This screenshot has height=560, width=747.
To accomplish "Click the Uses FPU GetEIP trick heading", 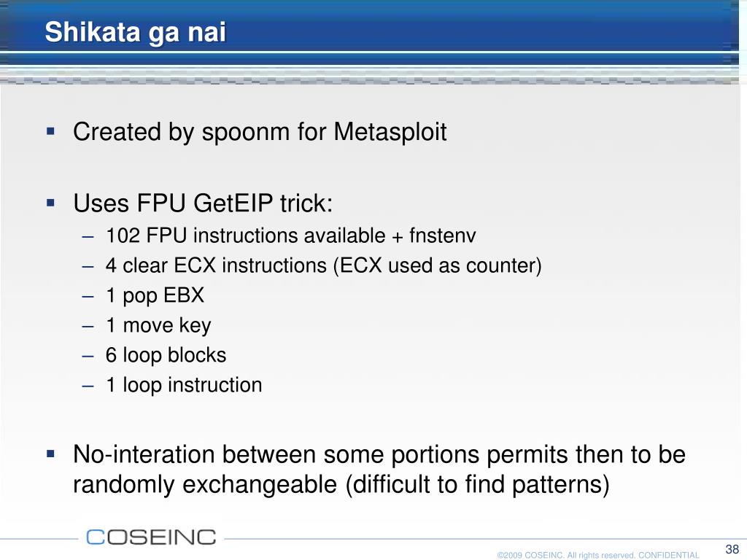I will [203, 203].
